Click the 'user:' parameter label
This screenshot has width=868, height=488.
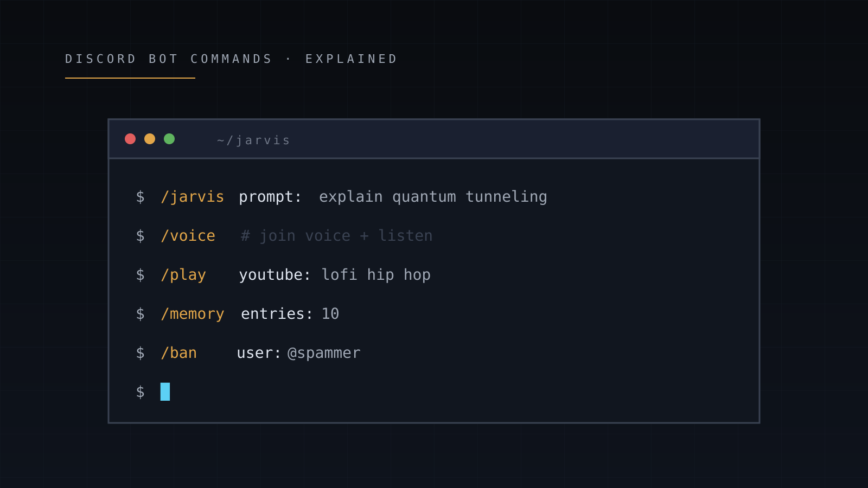259,353
